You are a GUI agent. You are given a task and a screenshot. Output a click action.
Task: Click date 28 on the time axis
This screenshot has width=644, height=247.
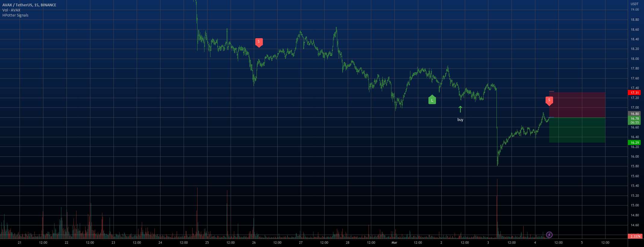click(347, 242)
